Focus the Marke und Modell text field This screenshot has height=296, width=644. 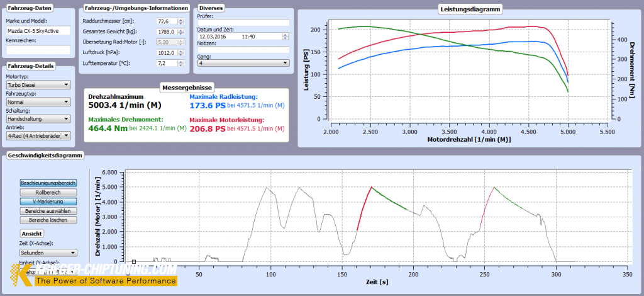point(38,30)
